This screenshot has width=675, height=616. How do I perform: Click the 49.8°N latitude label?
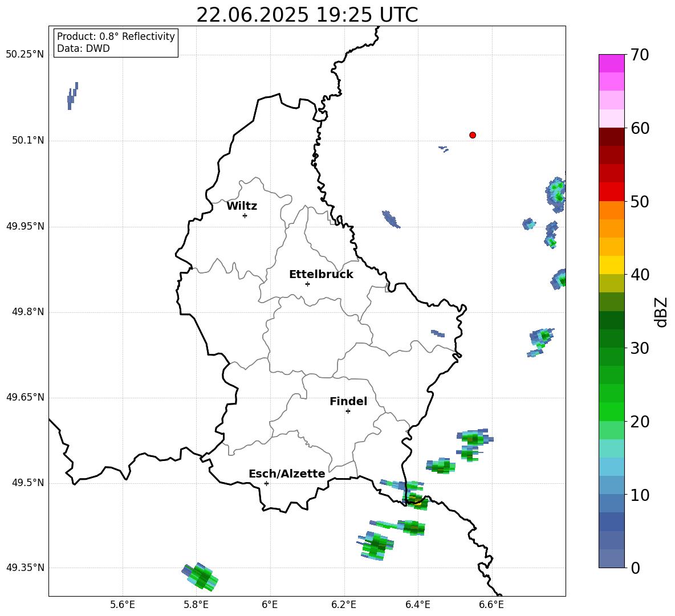click(28, 312)
